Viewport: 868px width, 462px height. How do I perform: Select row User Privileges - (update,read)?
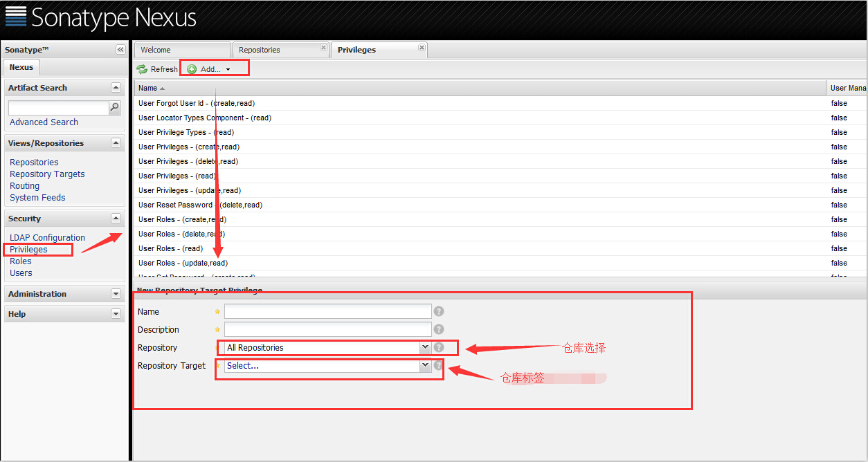(500, 190)
